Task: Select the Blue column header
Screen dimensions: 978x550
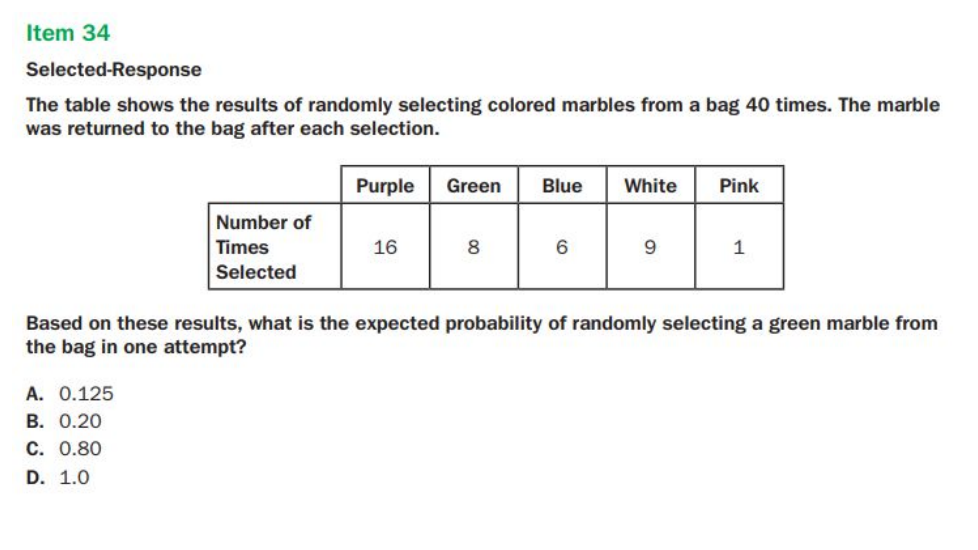Action: [562, 186]
